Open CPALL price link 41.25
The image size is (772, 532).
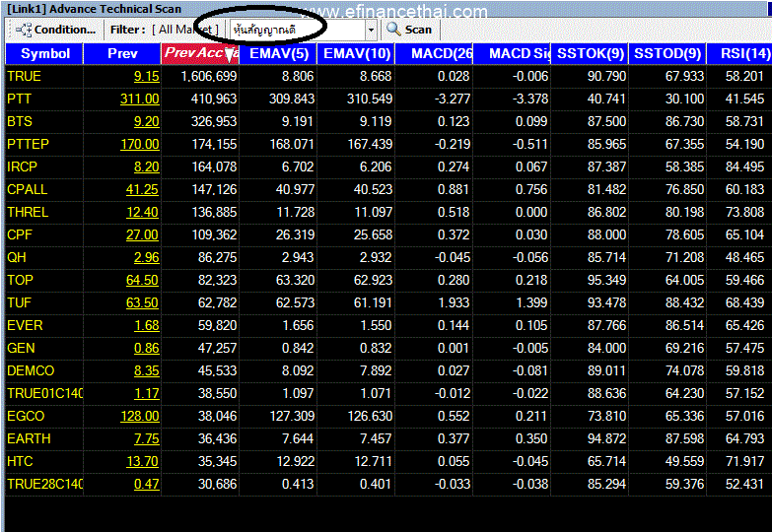pos(142,190)
